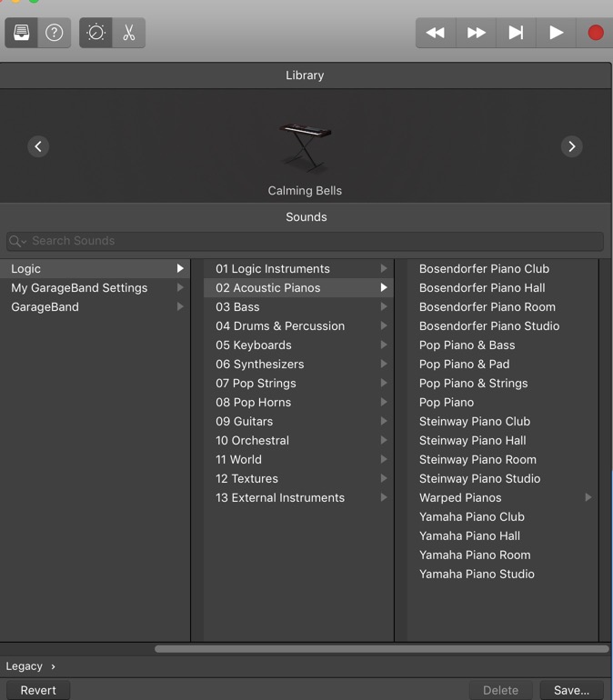
Task: Choose Yamaha Piano Room patch
Action: coord(502,555)
